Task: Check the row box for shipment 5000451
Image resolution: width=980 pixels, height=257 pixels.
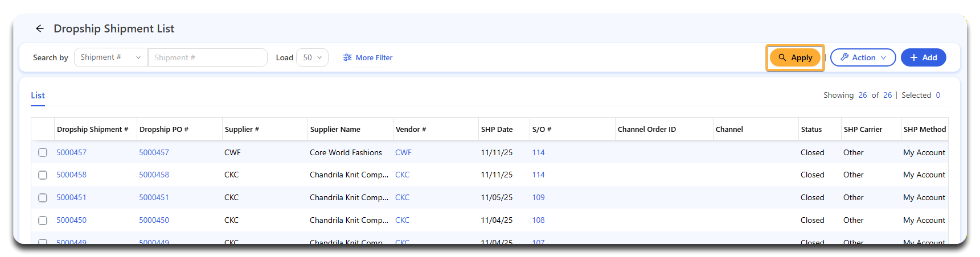Action: [x=43, y=198]
